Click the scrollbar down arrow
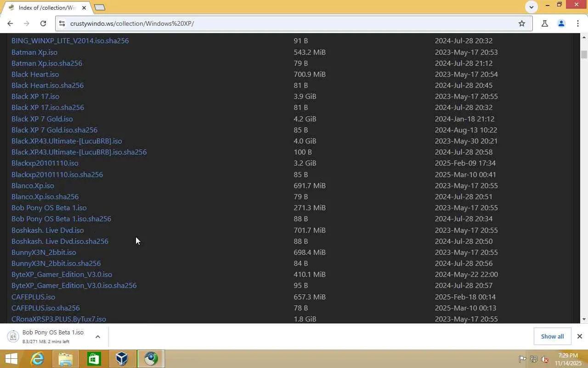This screenshot has width=588, height=368. coord(584,319)
